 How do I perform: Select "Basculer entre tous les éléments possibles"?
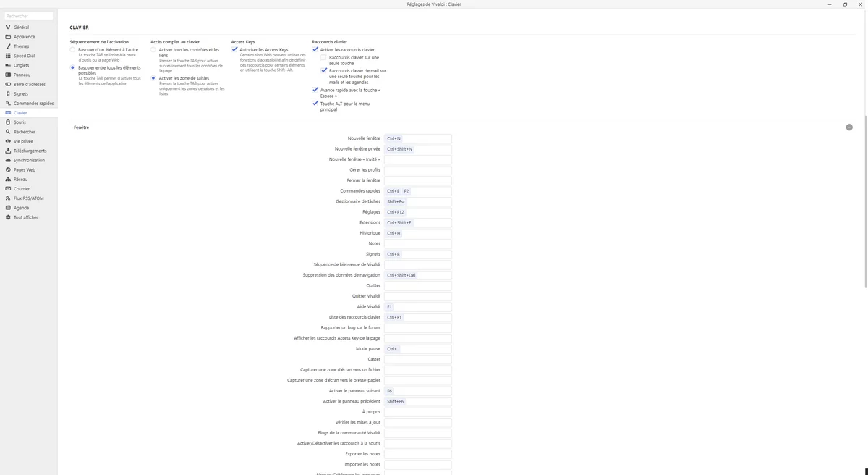pos(72,67)
